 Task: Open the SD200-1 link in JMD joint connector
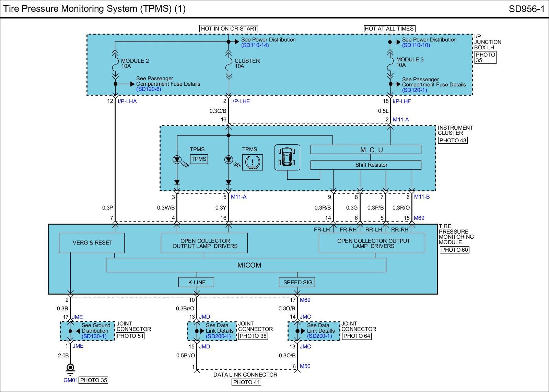219,336
